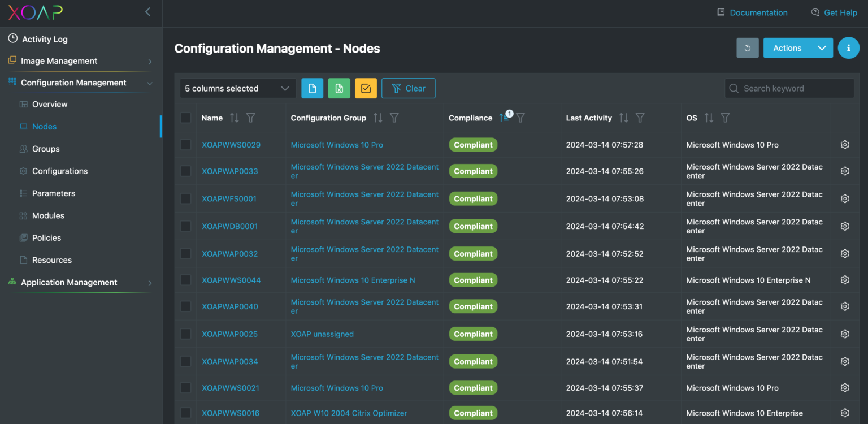Open the filter icon on the OS column
This screenshot has height=424, width=868.
tap(725, 118)
